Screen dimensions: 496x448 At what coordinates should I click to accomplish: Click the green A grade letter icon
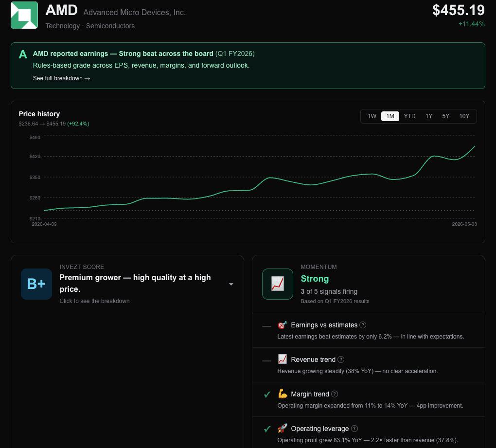(x=23, y=54)
